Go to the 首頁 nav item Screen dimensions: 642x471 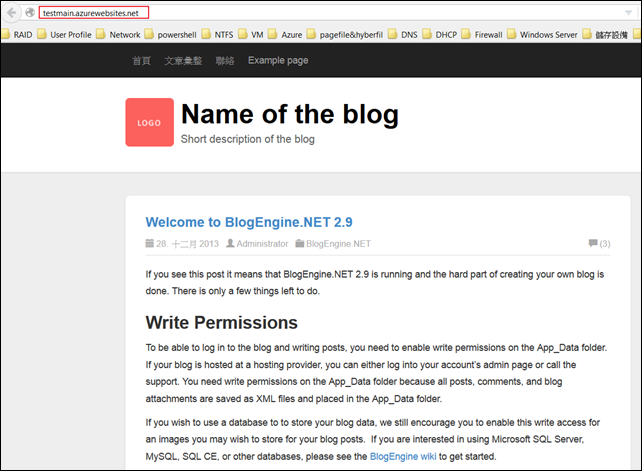pyautogui.click(x=141, y=60)
